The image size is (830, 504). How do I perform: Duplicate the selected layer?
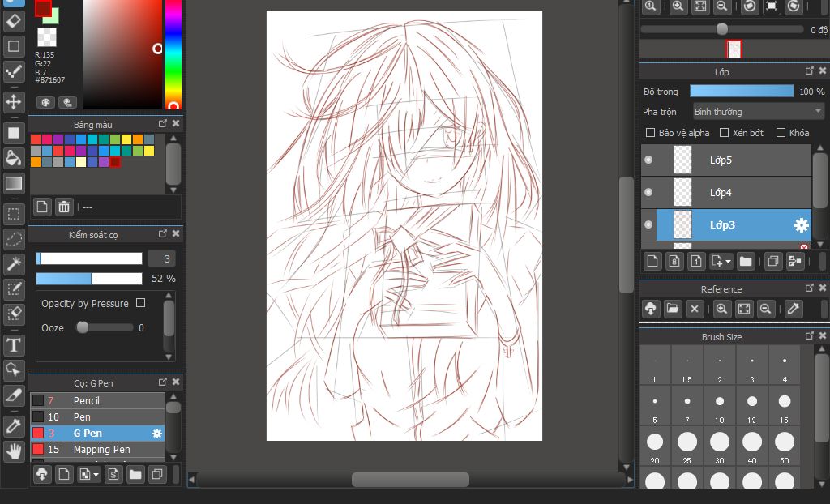(772, 261)
